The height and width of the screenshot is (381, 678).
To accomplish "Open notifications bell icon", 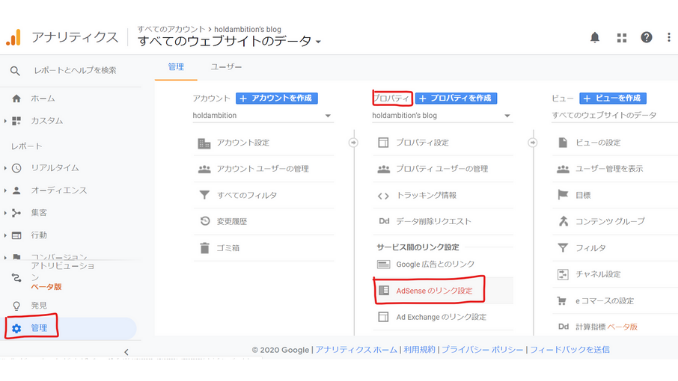I will pyautogui.click(x=595, y=38).
